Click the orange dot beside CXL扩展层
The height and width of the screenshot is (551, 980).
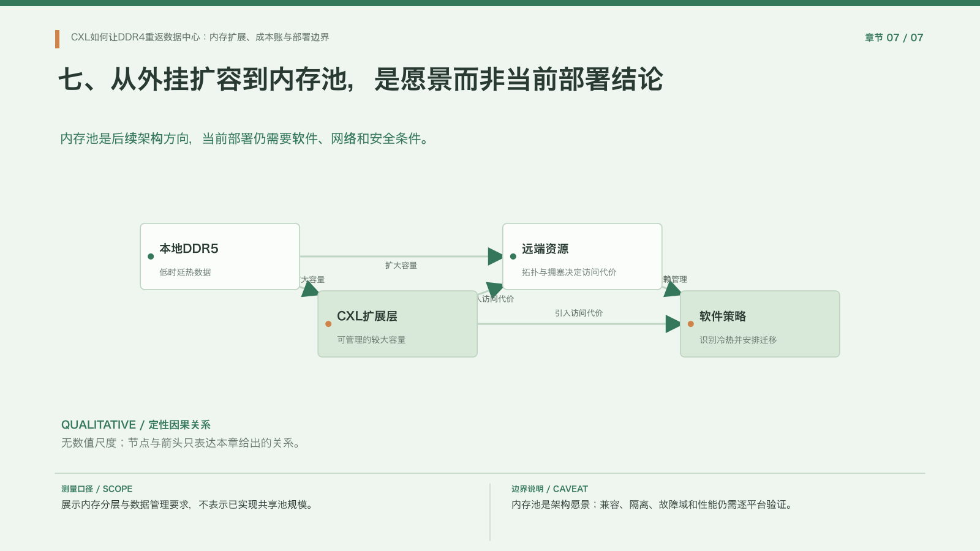[x=328, y=324]
